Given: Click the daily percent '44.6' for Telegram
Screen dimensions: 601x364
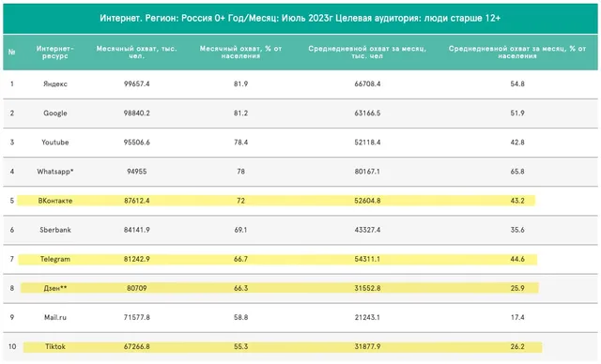Looking at the screenshot, I should pos(517,259).
